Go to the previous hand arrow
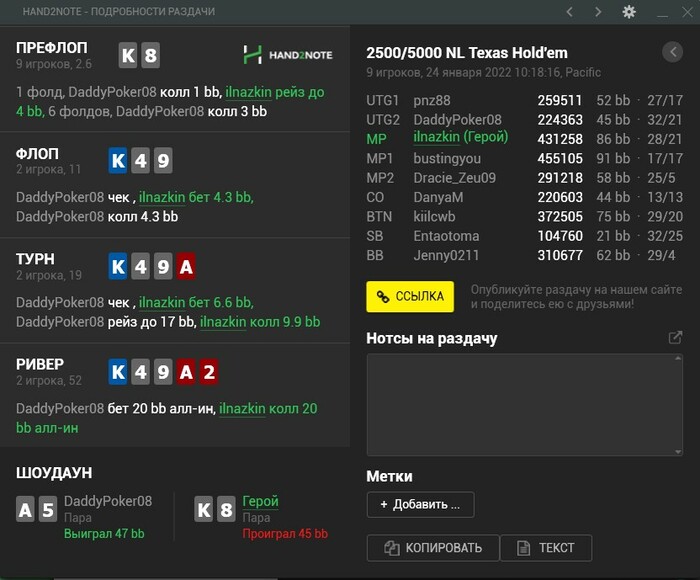The height and width of the screenshot is (580, 700). (570, 12)
